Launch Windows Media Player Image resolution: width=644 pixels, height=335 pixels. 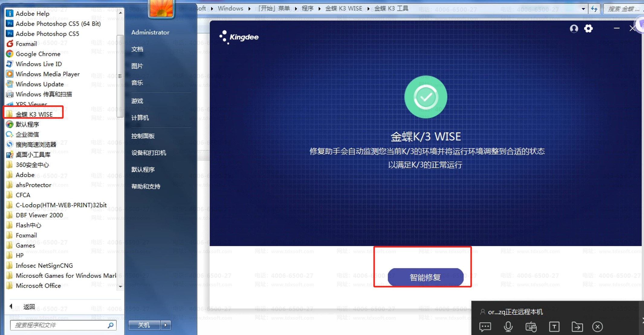click(47, 74)
